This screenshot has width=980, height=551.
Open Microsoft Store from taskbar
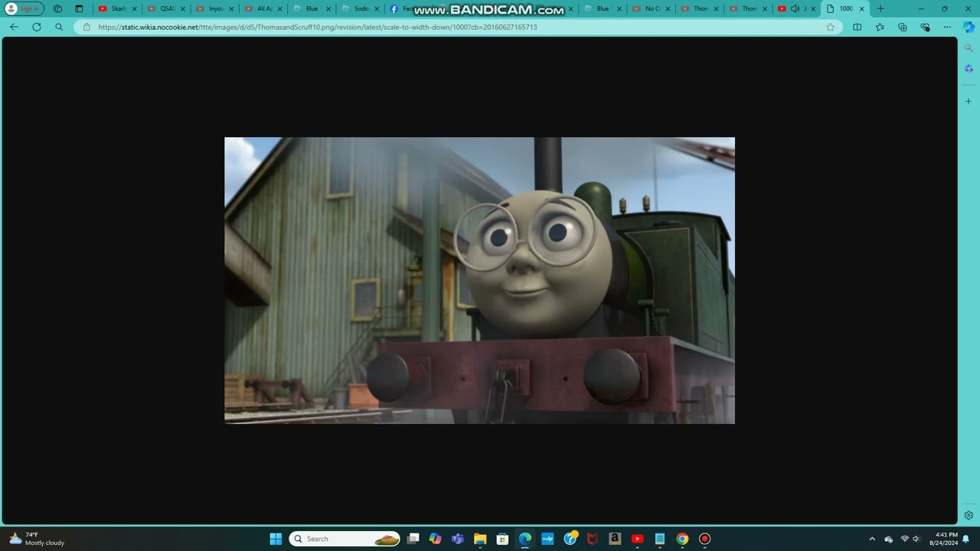coord(502,539)
